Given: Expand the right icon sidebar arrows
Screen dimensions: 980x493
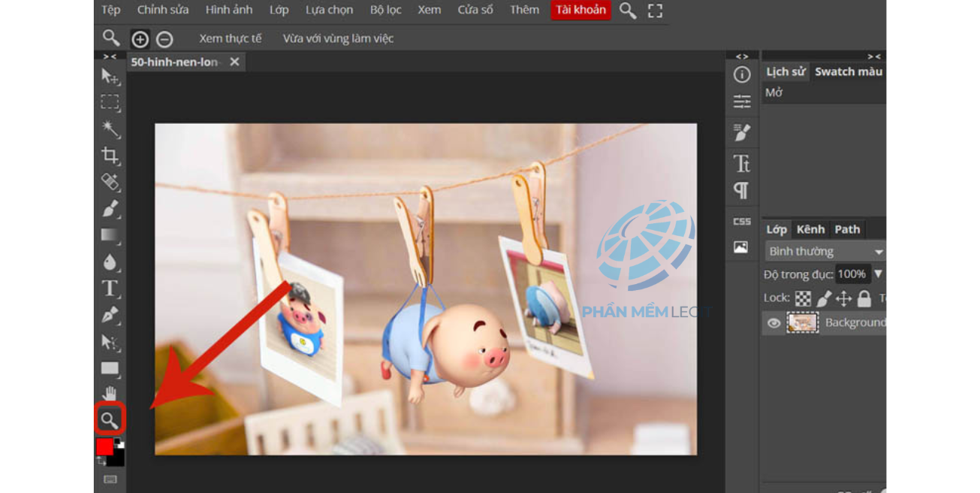Looking at the screenshot, I should pyautogui.click(x=742, y=56).
